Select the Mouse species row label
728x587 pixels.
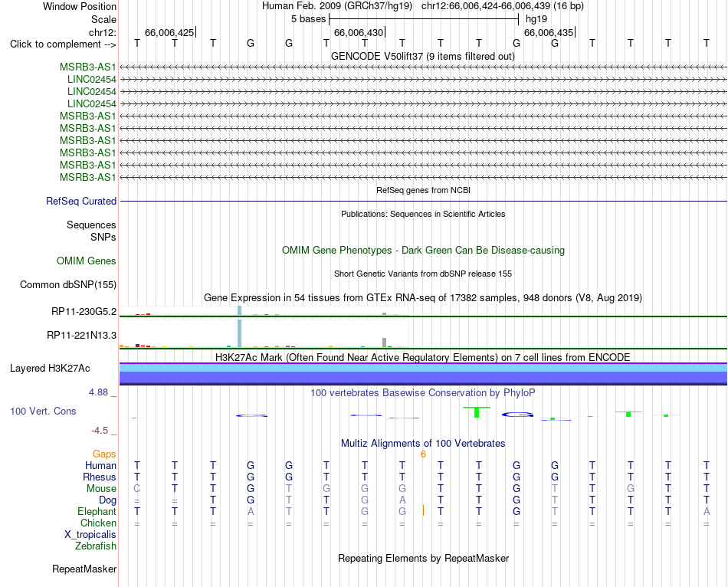click(x=101, y=489)
